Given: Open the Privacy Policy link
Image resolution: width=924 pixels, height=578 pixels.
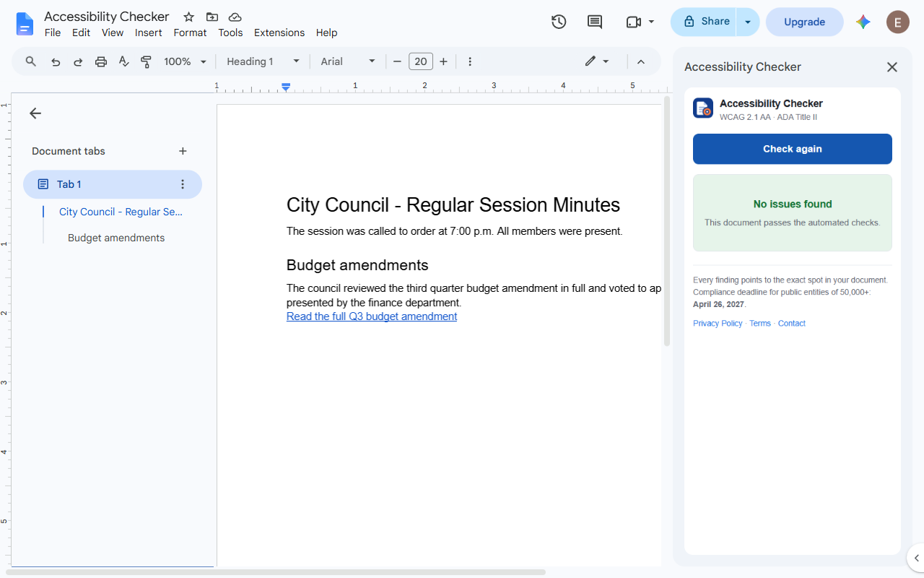Looking at the screenshot, I should pos(718,324).
